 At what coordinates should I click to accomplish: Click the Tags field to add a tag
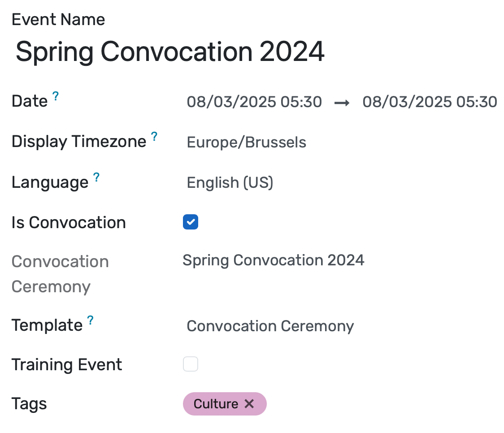coord(314,403)
